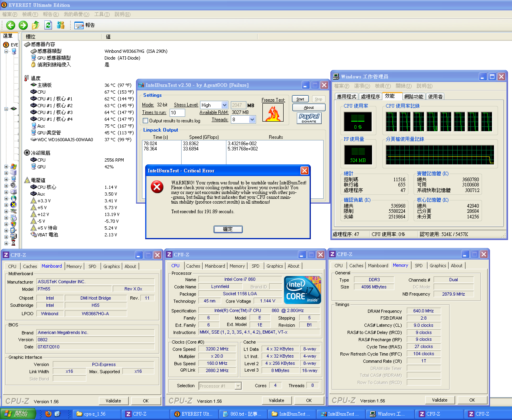Screen dimensions: 512x420
Task: Click the Freeze Test flame icon
Action: (273, 112)
